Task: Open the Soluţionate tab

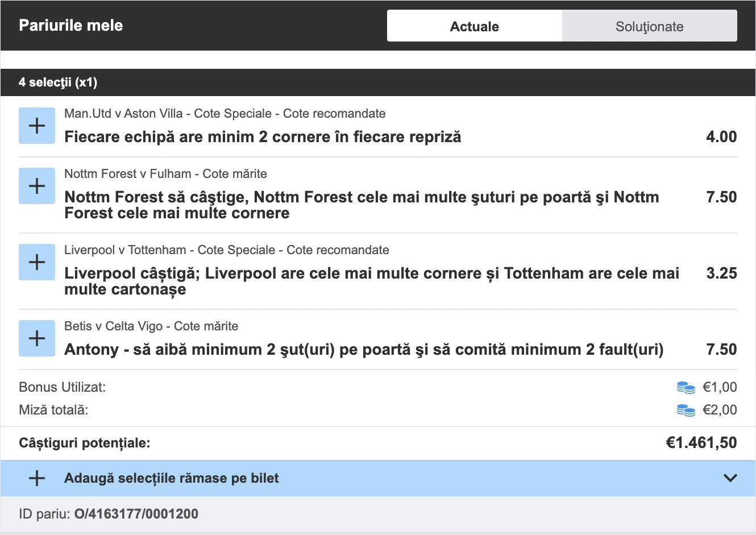Action: (x=649, y=26)
